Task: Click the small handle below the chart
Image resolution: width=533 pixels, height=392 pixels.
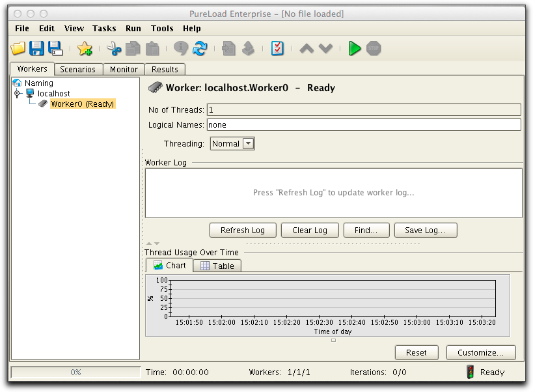Action: click(333, 340)
